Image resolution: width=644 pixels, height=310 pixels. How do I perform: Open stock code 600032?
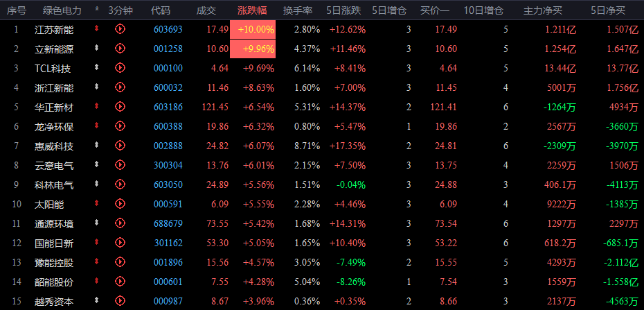tap(168, 87)
